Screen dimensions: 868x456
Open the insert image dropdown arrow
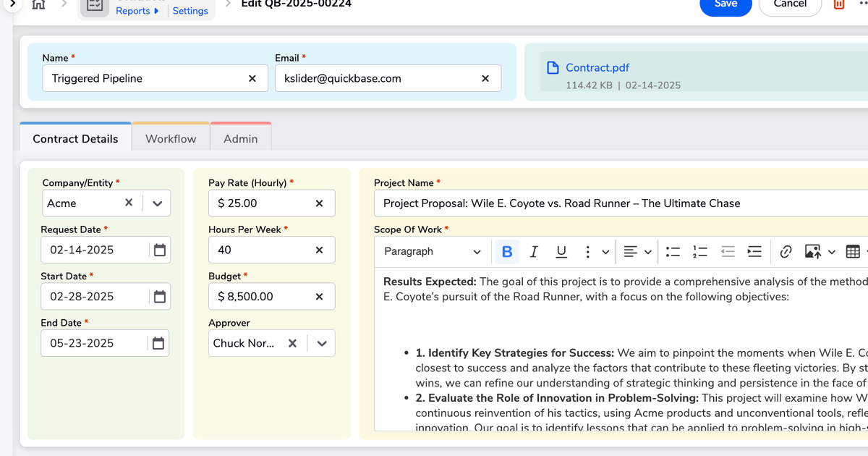(832, 252)
